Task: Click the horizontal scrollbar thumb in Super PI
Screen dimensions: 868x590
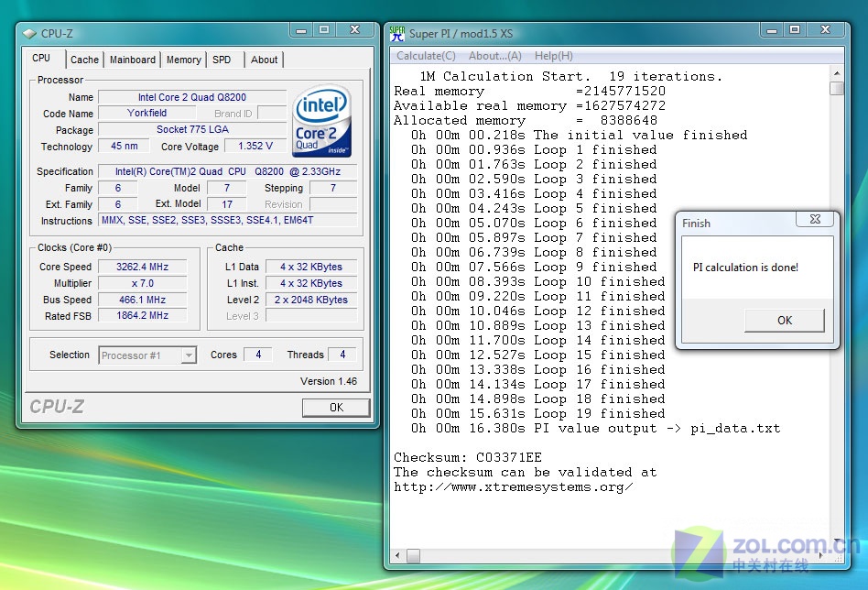Action: tap(413, 555)
